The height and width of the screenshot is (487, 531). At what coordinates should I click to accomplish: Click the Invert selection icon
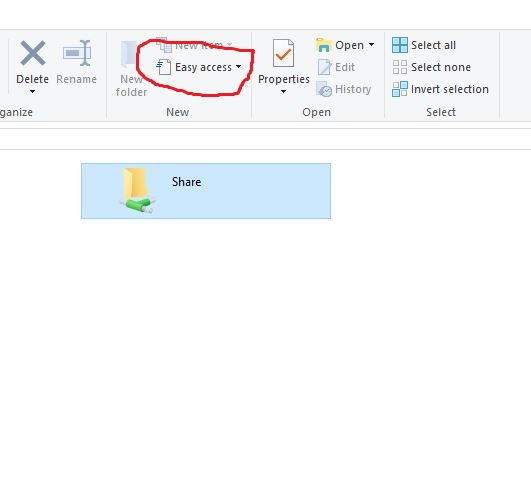click(400, 89)
